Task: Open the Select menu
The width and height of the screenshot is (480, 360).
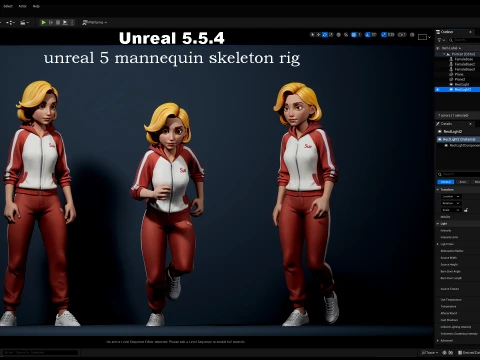Action: 8,6
